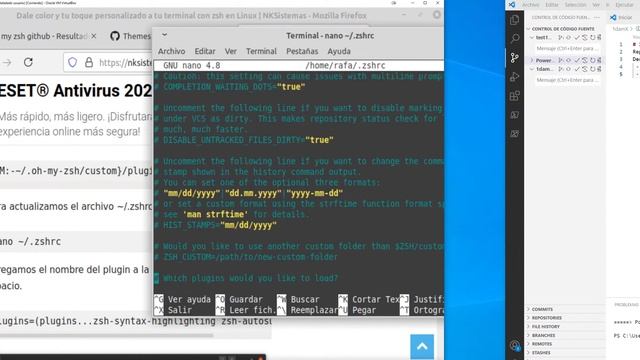
Task: Expand FILE HISTORY section
Action: (x=545, y=327)
